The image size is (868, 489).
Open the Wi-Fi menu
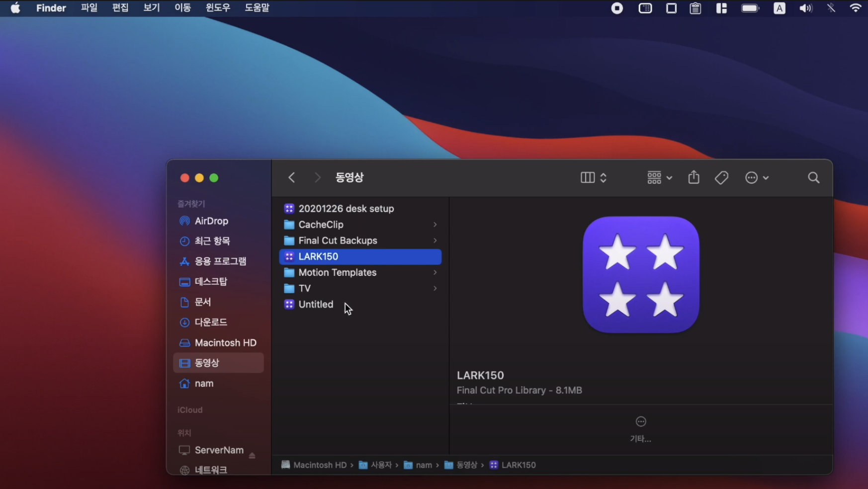pos(856,8)
